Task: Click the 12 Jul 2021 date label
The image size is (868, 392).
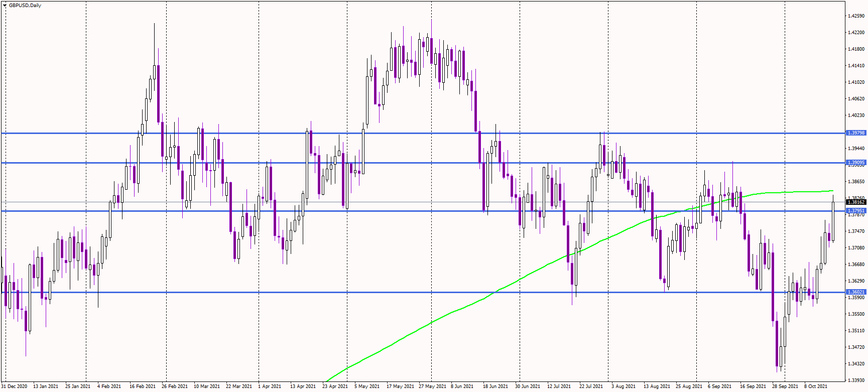Action: tap(559, 386)
